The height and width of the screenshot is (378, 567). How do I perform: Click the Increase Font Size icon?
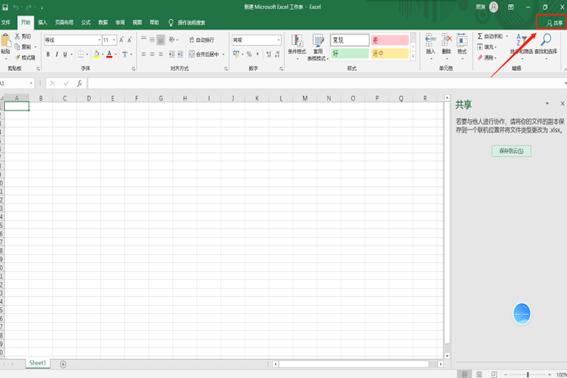point(122,40)
